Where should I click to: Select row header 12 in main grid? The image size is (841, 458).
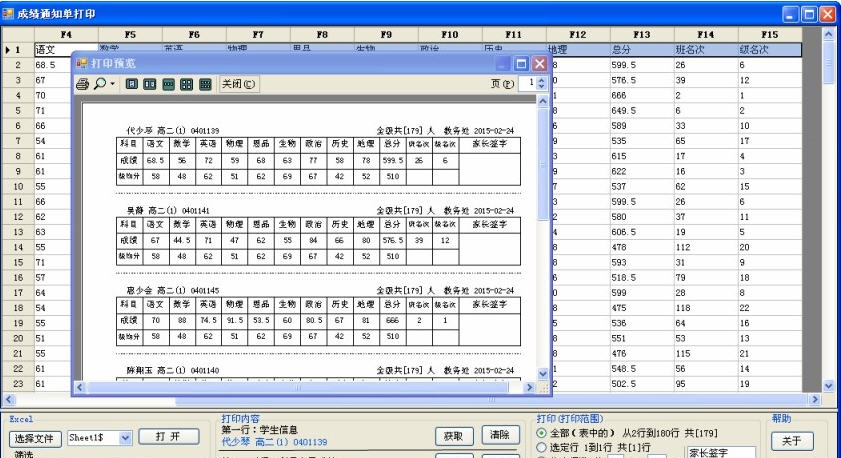click(18, 217)
